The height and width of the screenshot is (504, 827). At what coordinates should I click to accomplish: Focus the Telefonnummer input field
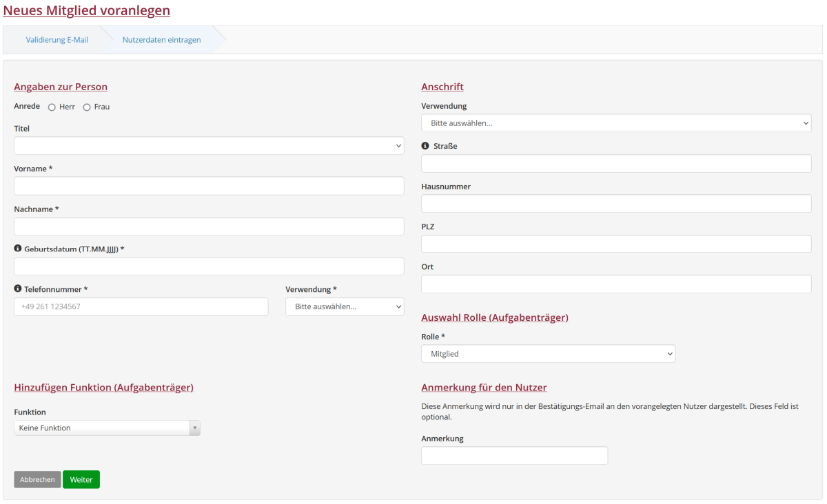point(141,307)
